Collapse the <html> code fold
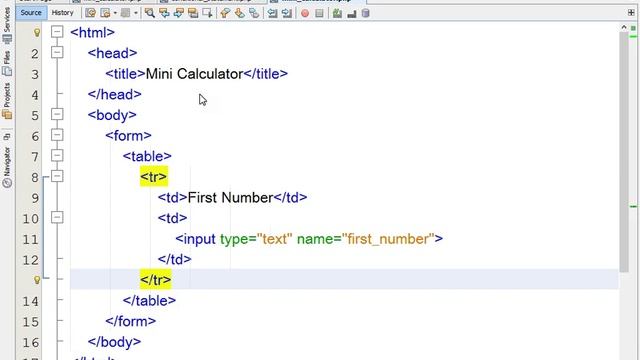Viewport: 640px width, 360px height. tap(57, 32)
